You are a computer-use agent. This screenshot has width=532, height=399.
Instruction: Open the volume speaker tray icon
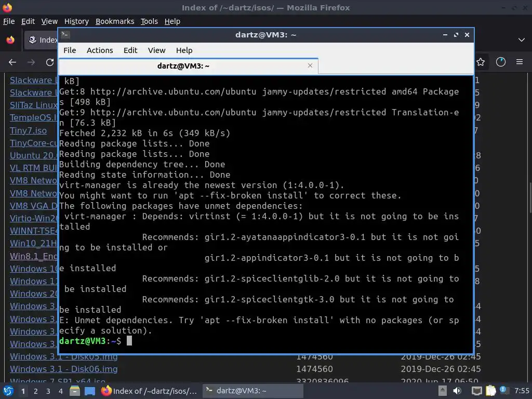tap(457, 391)
